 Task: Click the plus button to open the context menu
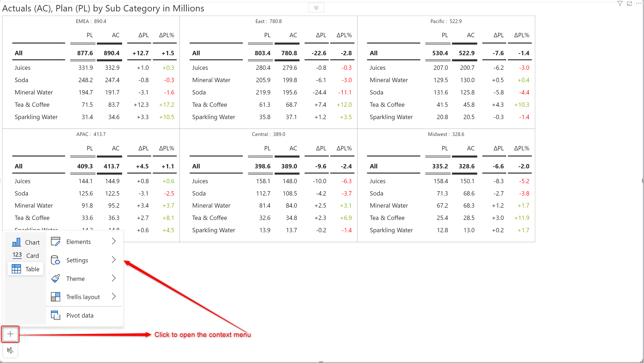(x=10, y=334)
